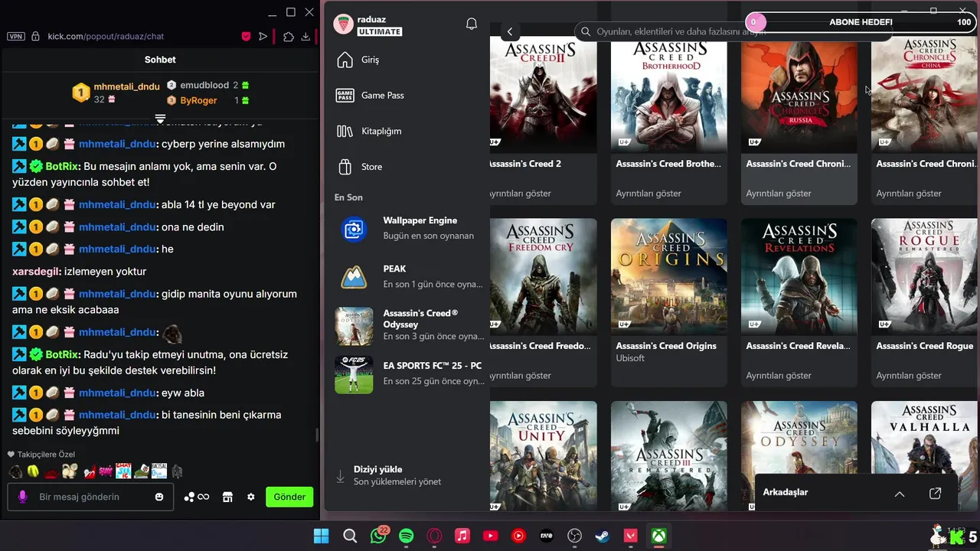
Task: Open WhatsApp from the taskbar
Action: click(x=378, y=536)
